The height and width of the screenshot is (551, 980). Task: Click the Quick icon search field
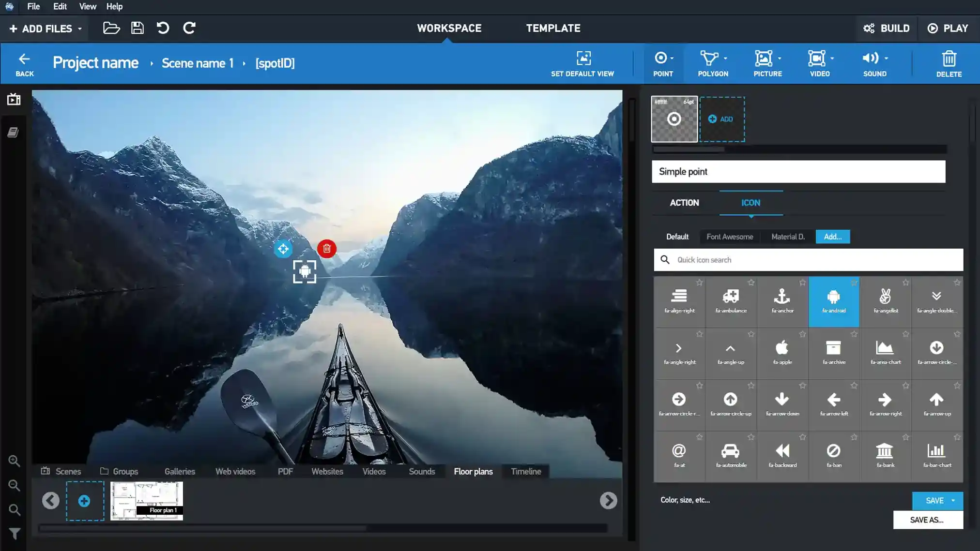point(809,260)
